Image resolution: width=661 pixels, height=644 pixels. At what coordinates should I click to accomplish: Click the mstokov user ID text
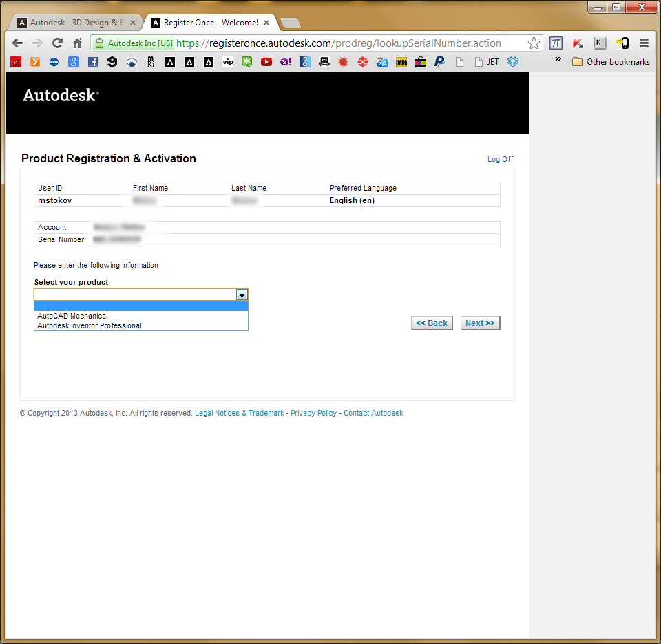point(55,200)
